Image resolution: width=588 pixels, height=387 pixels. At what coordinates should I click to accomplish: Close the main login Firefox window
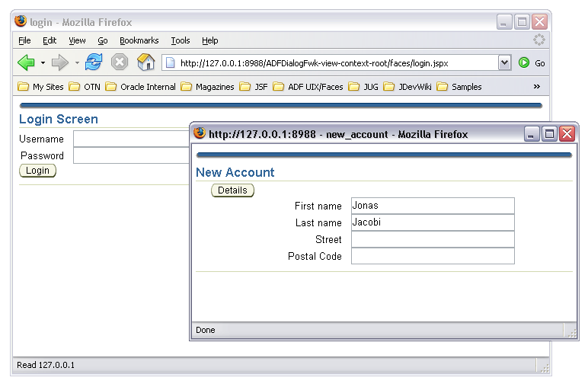539,22
